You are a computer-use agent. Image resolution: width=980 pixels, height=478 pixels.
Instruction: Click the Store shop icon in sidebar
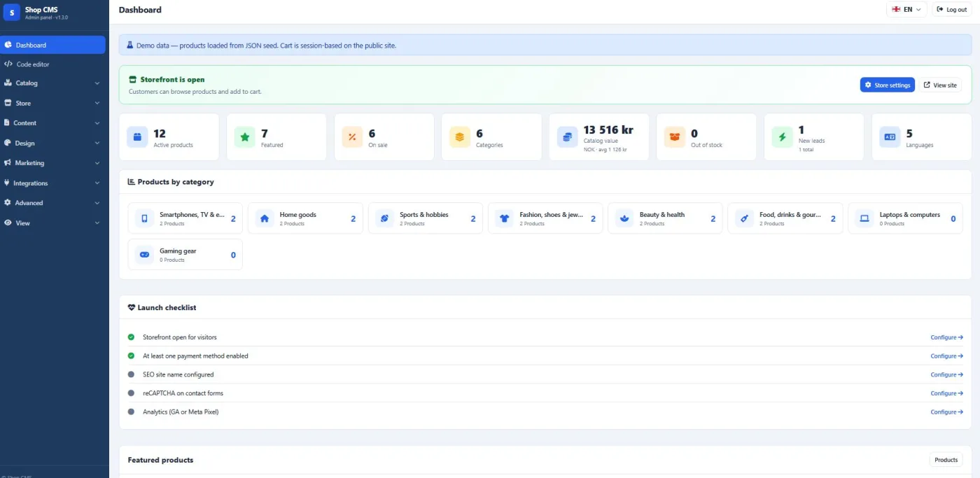tap(8, 103)
